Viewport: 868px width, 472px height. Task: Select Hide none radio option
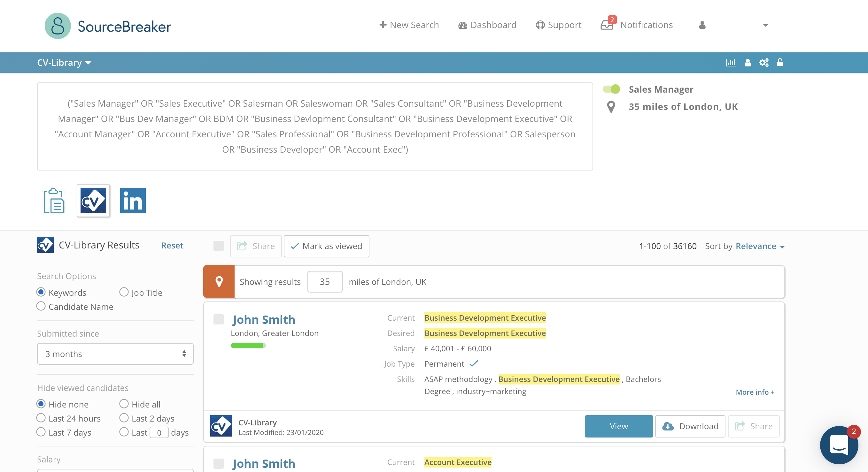(41, 404)
